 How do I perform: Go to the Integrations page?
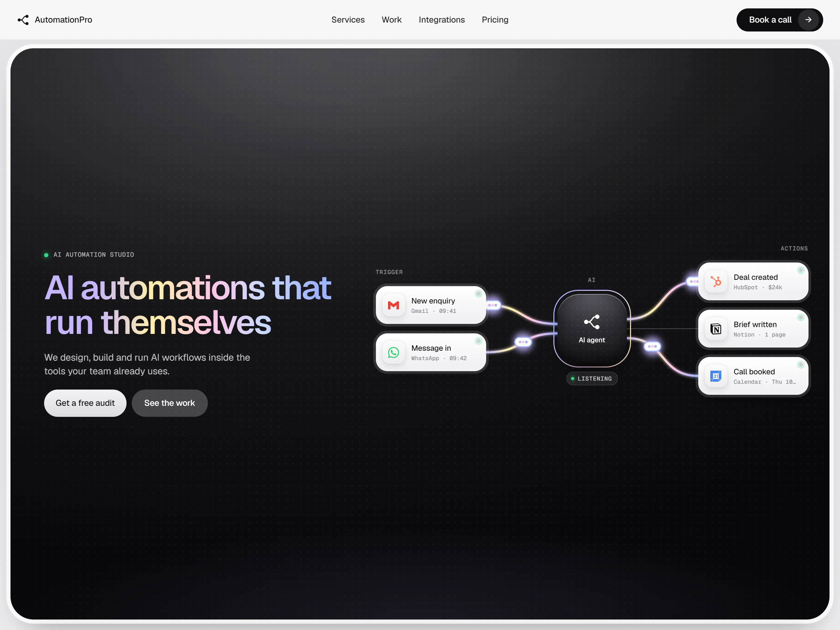click(x=442, y=20)
